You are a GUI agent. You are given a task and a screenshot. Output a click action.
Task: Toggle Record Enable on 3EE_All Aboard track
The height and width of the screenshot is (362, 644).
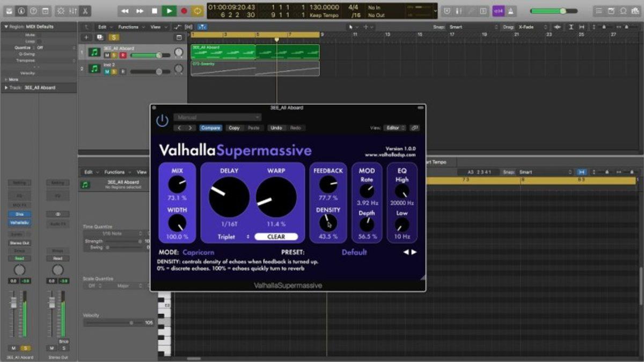tap(123, 54)
